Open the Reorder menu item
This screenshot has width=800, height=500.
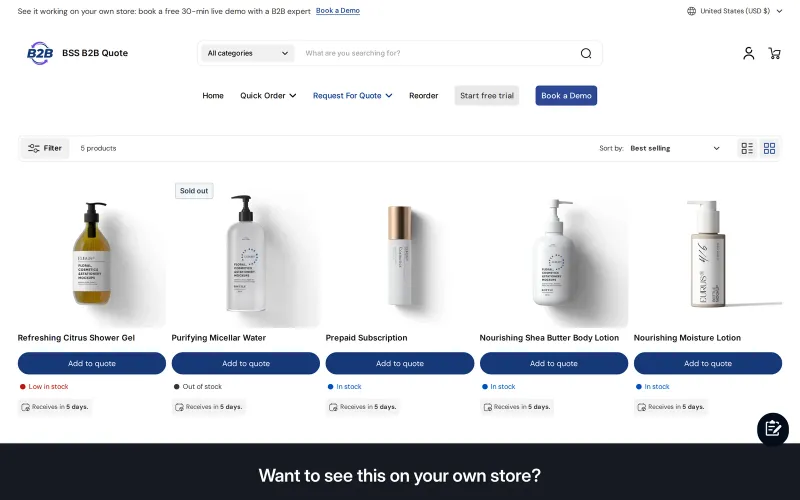pos(423,95)
